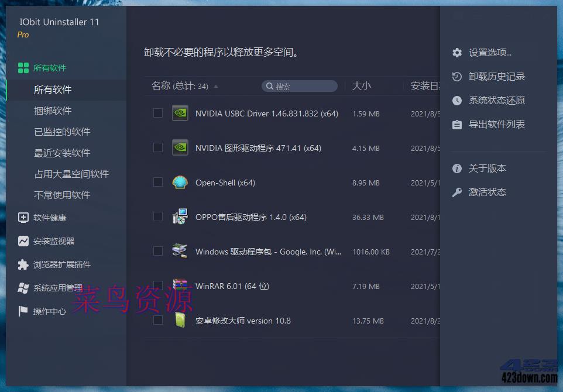
Task: Select the OPPO售后驱动程序 program thumbnail
Action: pyautogui.click(x=180, y=216)
